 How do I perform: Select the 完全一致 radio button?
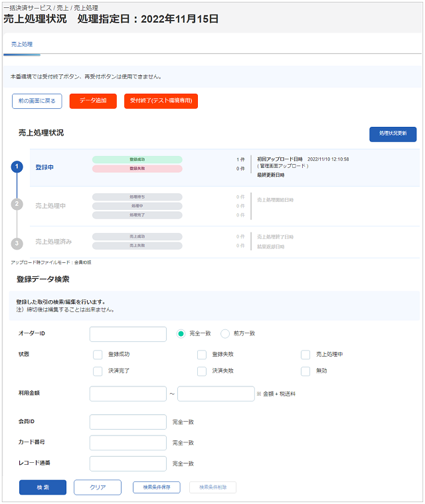point(181,333)
